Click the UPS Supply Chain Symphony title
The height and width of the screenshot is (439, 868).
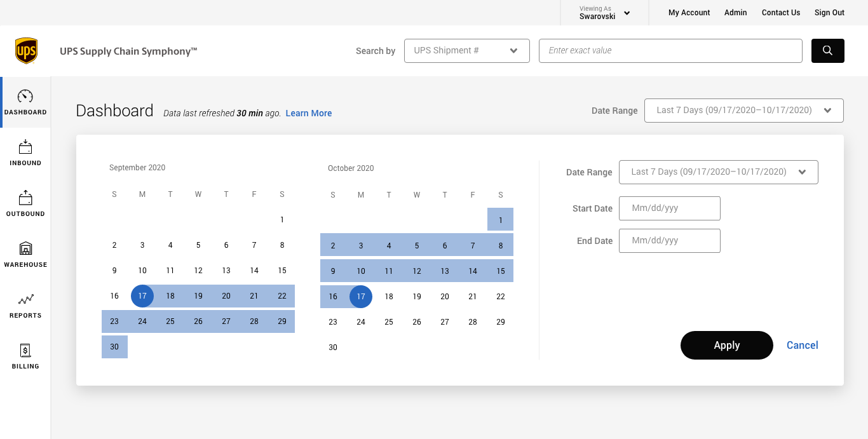pyautogui.click(x=129, y=51)
